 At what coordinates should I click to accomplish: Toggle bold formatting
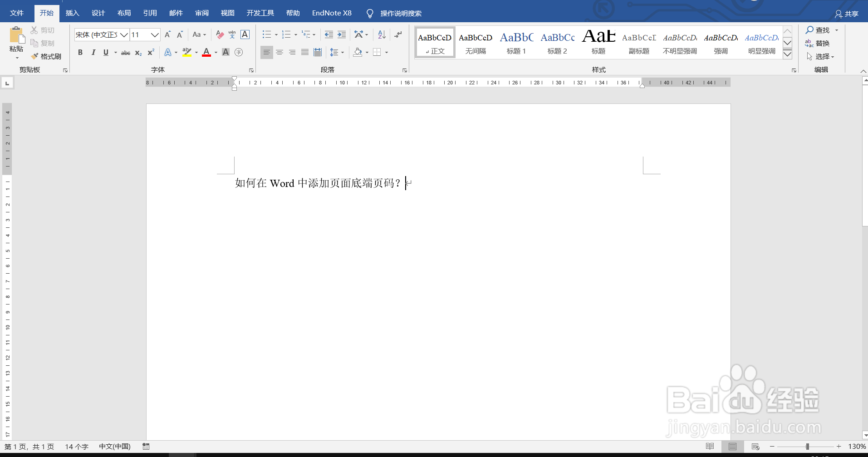click(x=80, y=53)
